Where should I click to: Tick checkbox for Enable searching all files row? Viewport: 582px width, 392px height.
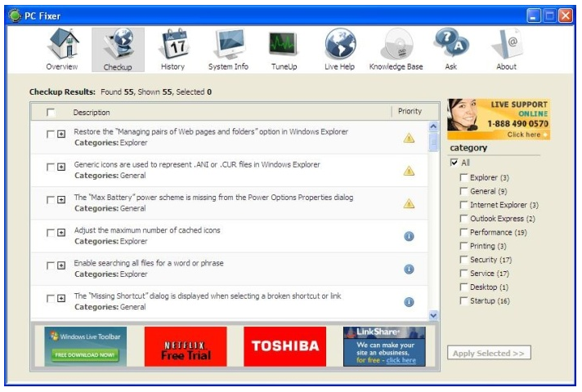(51, 265)
